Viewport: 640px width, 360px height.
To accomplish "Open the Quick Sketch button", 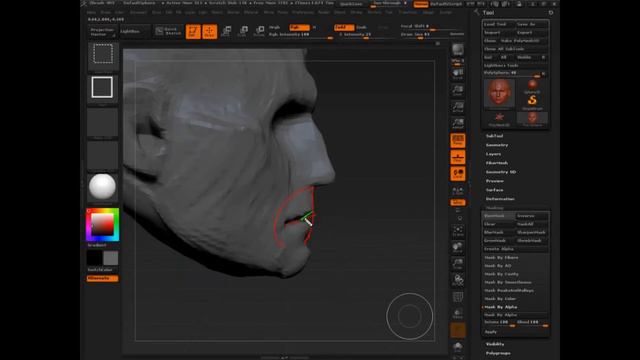I will pyautogui.click(x=168, y=31).
